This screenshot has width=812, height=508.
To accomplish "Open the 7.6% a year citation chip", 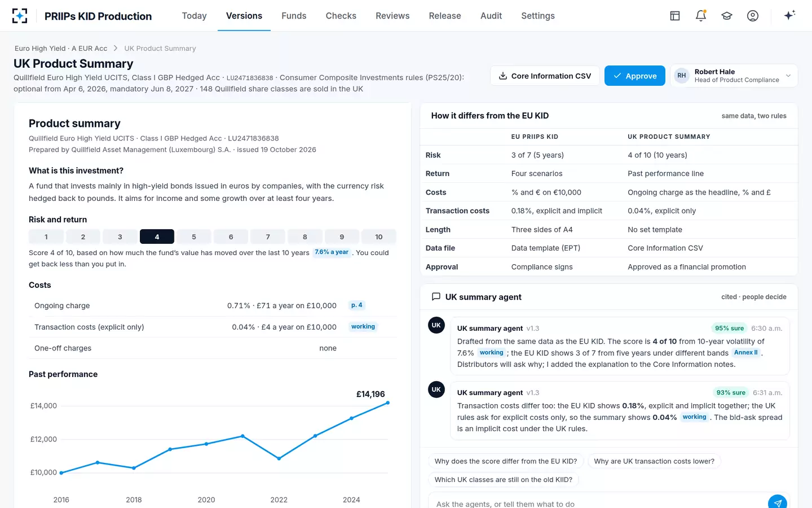I will tap(332, 252).
